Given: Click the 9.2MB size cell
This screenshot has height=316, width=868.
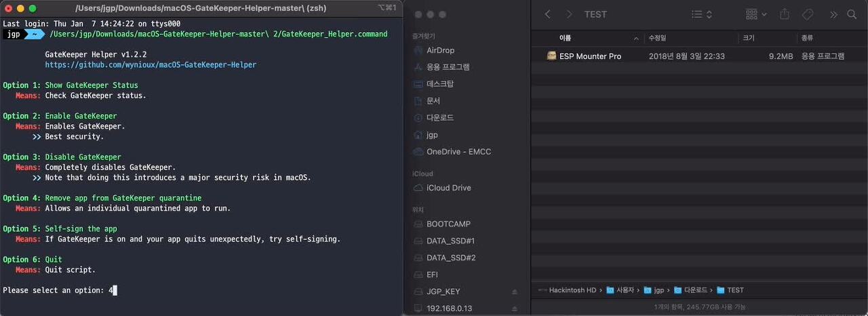Looking at the screenshot, I should (x=781, y=56).
